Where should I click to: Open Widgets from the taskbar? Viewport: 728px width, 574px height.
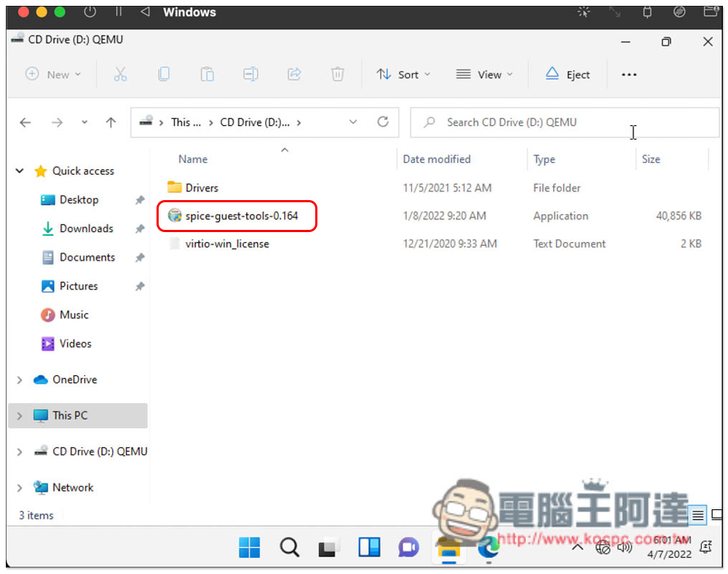tap(369, 547)
